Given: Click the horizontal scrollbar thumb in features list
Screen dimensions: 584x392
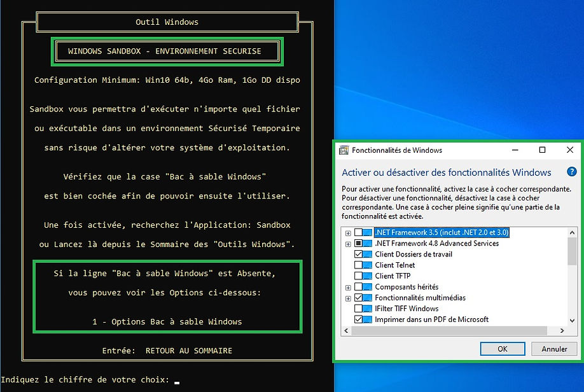Looking at the screenshot, I should click(x=449, y=330).
